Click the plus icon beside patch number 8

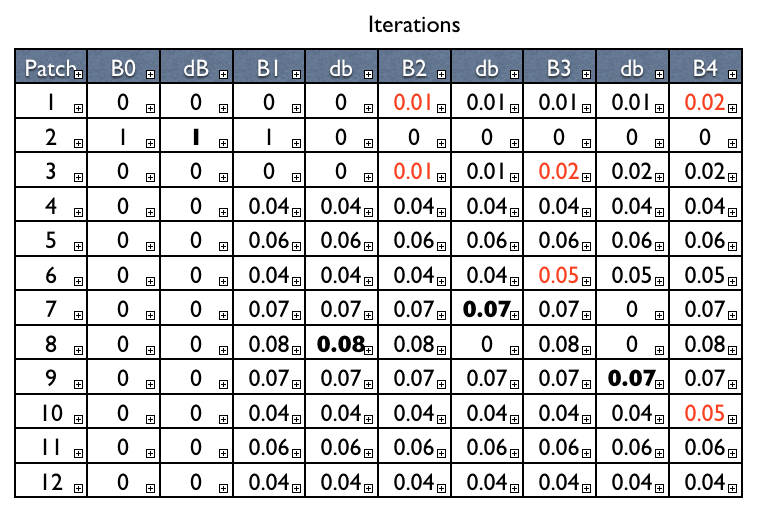tap(78, 349)
